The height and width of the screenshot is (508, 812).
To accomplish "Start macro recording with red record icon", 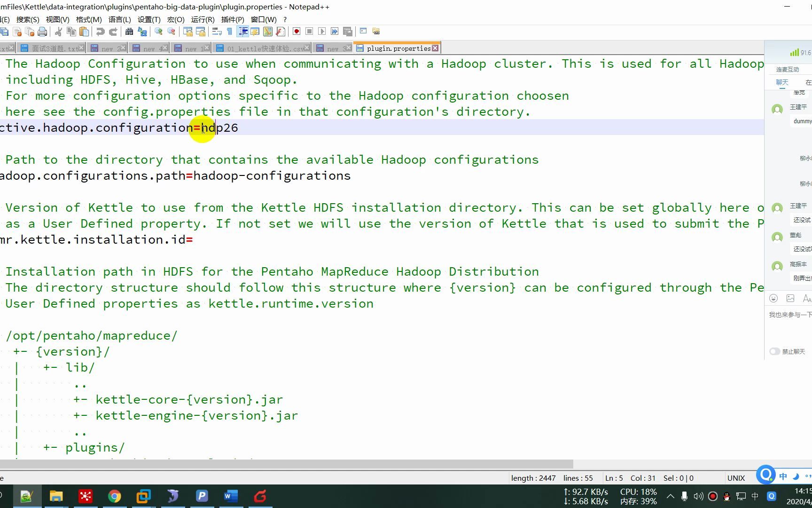I will (x=297, y=32).
